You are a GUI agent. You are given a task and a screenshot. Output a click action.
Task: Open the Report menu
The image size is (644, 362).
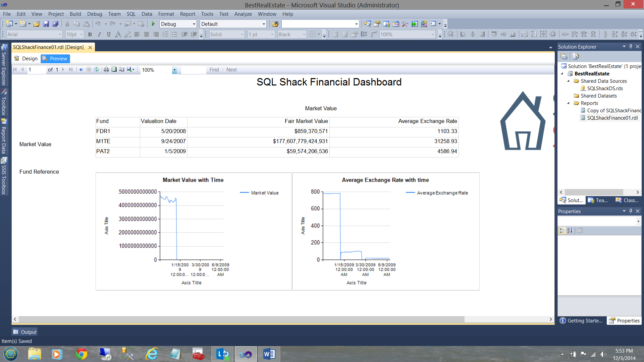tap(187, 14)
